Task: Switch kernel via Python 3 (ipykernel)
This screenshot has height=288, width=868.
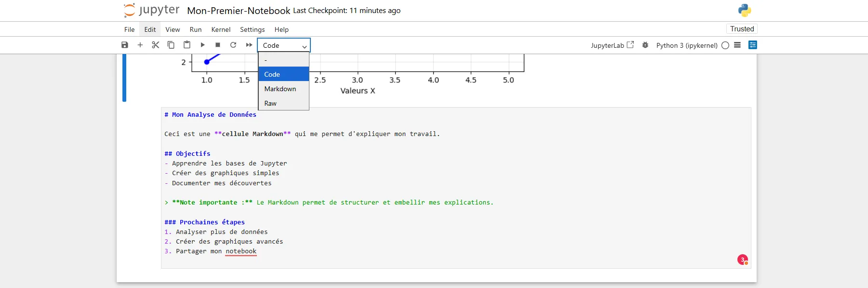Action: coord(686,45)
